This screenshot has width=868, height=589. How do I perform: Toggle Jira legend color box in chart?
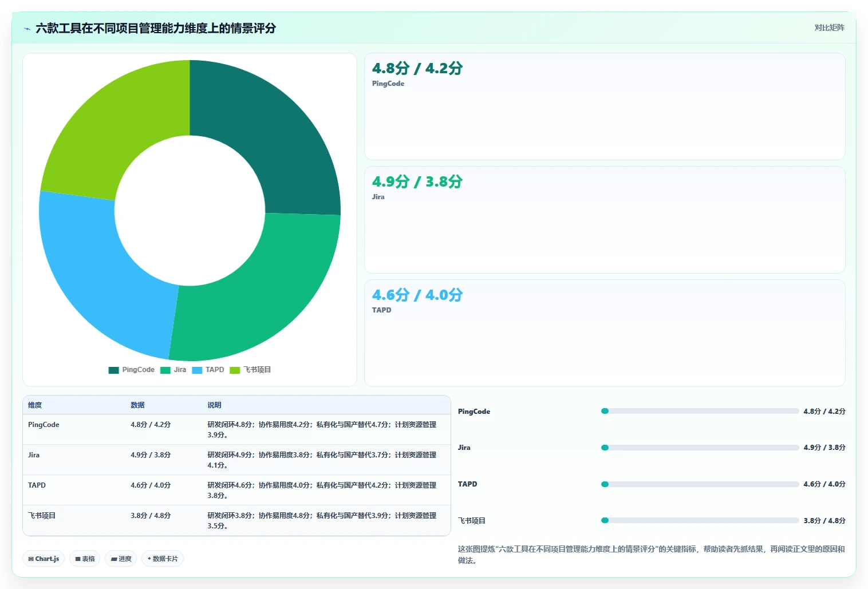[165, 370]
